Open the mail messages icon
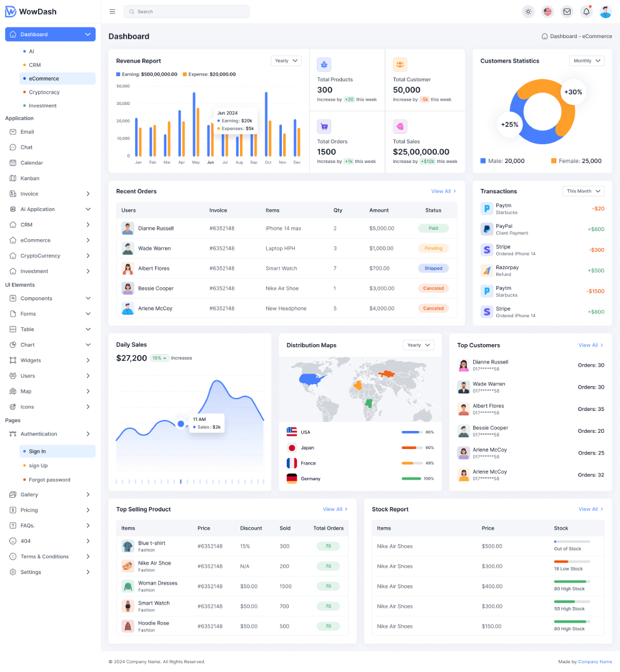Image resolution: width=620 pixels, height=672 pixels. point(567,12)
